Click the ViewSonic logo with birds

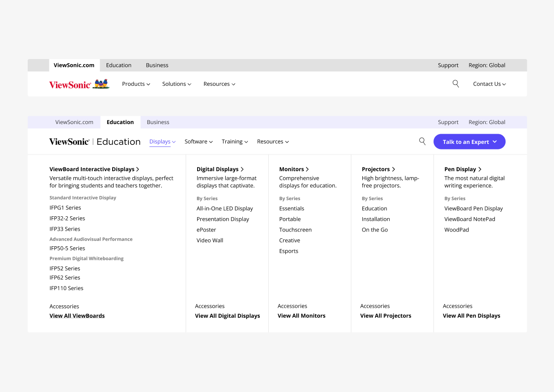[79, 84]
